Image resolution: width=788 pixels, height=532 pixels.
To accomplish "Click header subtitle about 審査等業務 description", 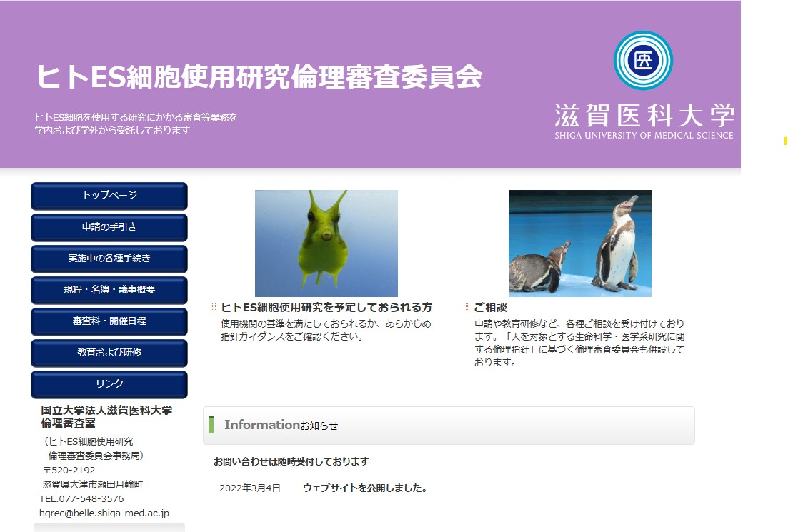I will (x=136, y=124).
